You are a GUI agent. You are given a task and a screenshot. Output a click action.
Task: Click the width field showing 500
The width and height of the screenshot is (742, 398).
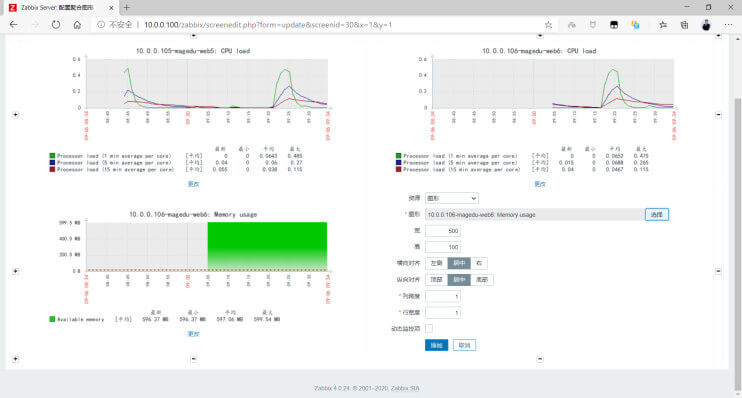[443, 231]
